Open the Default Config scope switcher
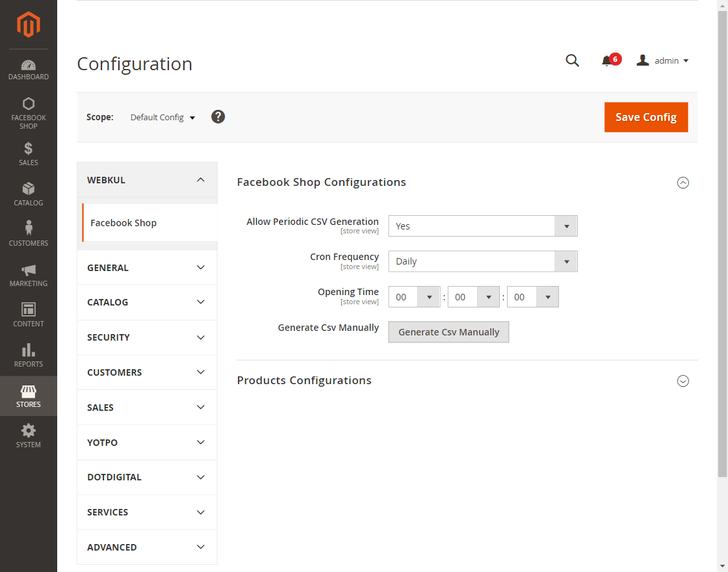 (162, 118)
